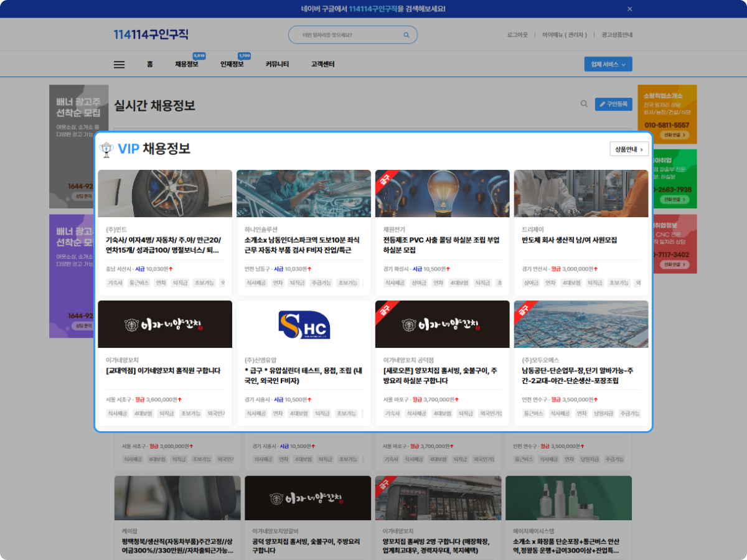The height and width of the screenshot is (560, 747).
Task: Open job title 전동제조 PVC 사출 몰딩
Action: [441, 245]
